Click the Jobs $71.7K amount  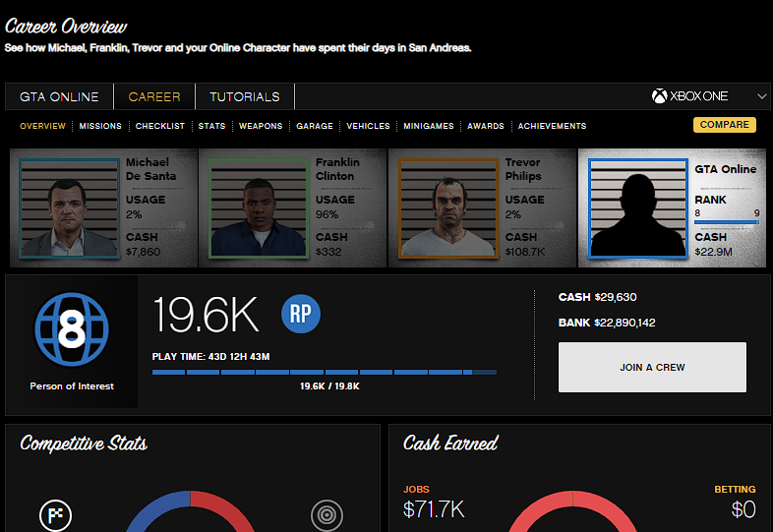click(434, 509)
